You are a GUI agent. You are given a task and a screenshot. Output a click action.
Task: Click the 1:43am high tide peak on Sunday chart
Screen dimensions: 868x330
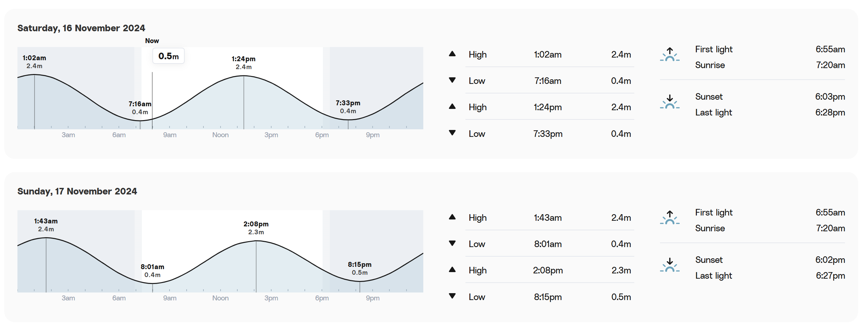(46, 238)
